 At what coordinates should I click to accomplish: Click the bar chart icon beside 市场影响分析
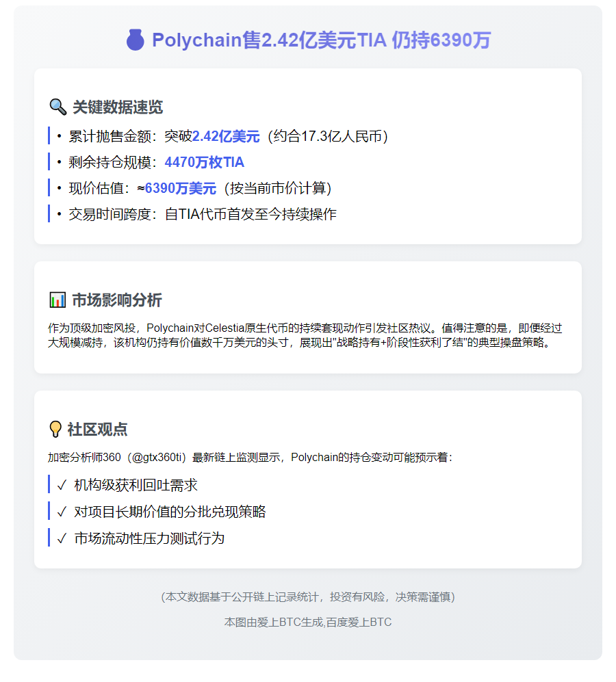57,300
